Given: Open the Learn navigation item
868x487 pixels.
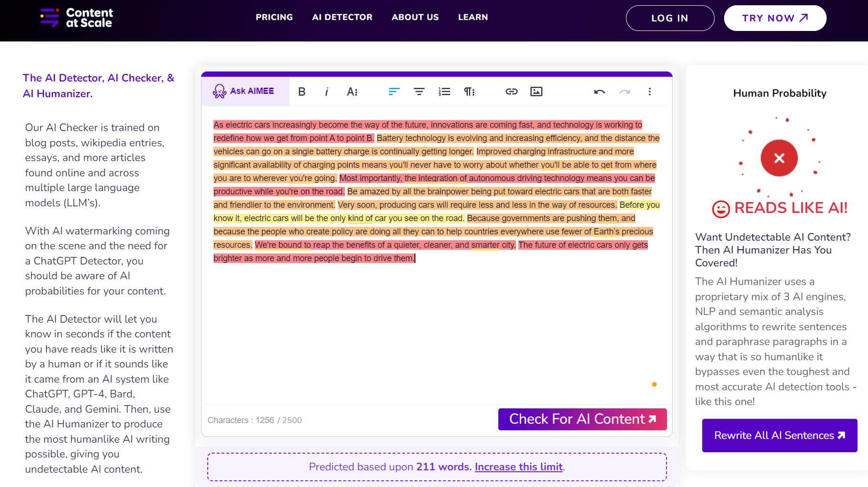Looking at the screenshot, I should 473,17.
